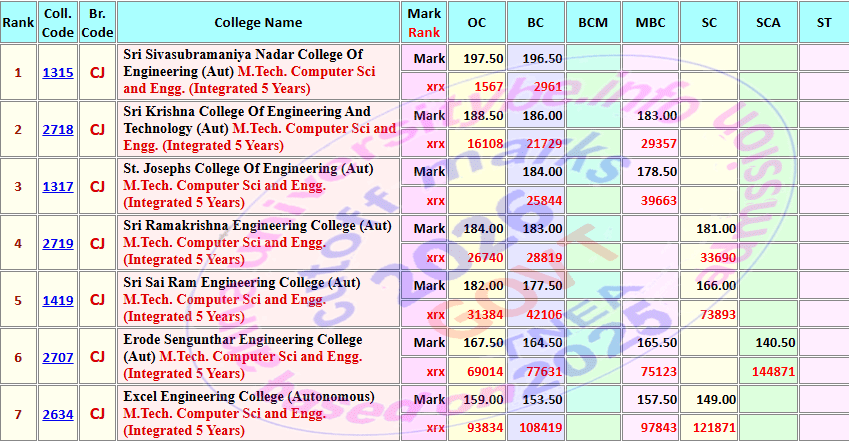
Task: Click BC rank value 25844
Action: click(x=544, y=200)
